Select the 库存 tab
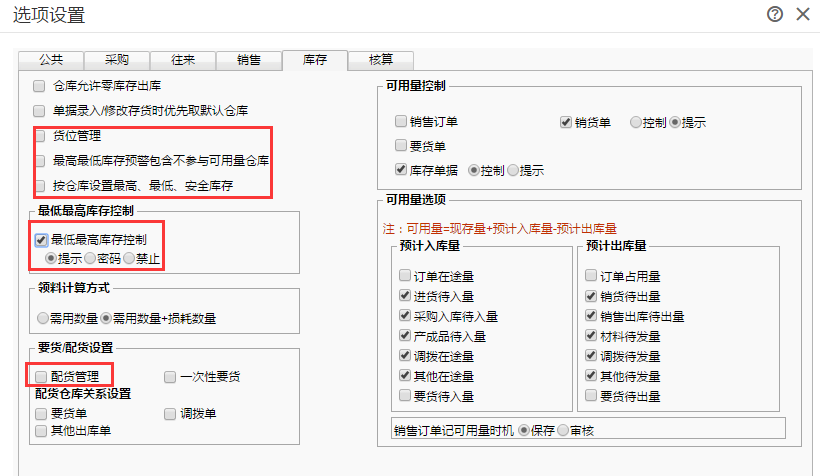 (x=315, y=60)
